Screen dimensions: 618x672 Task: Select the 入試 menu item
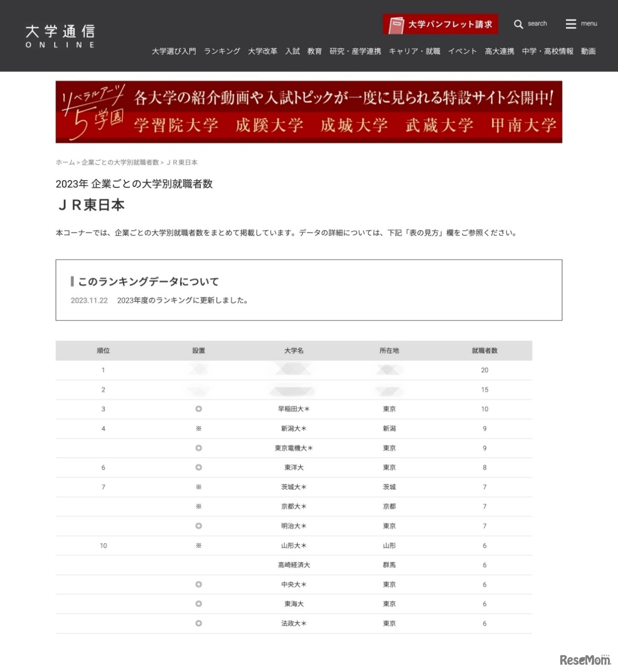tap(292, 51)
